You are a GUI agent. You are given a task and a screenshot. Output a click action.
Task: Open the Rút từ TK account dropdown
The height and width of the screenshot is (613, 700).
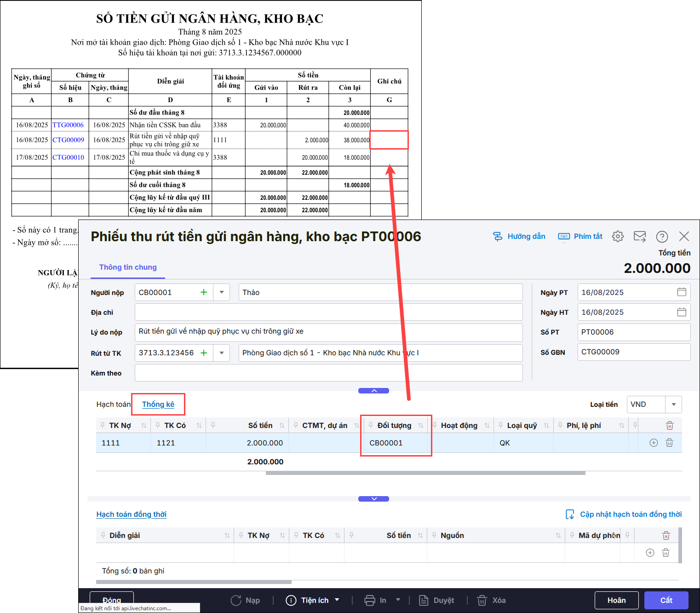(x=222, y=353)
